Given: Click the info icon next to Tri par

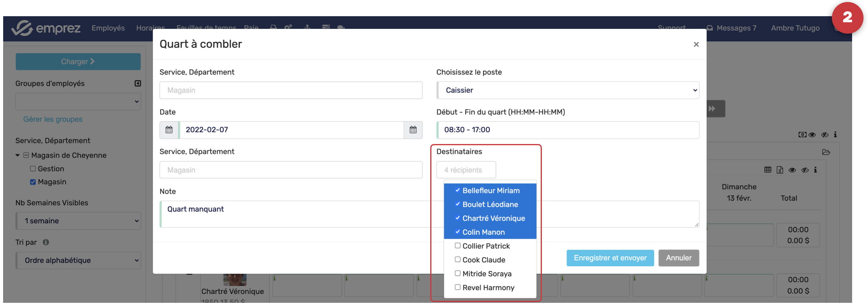Looking at the screenshot, I should point(46,242).
